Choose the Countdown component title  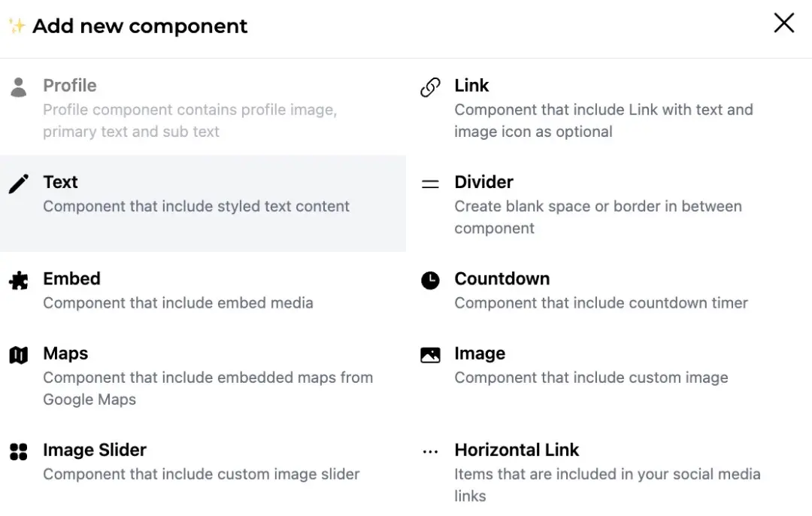501,279
